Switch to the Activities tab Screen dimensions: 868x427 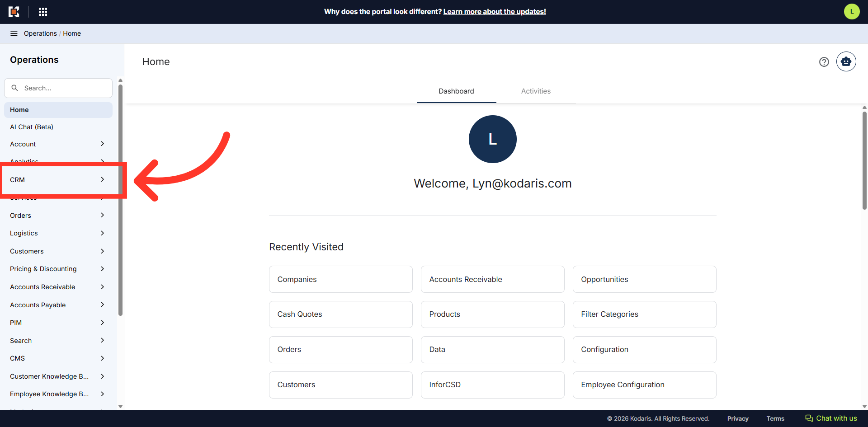pyautogui.click(x=536, y=91)
